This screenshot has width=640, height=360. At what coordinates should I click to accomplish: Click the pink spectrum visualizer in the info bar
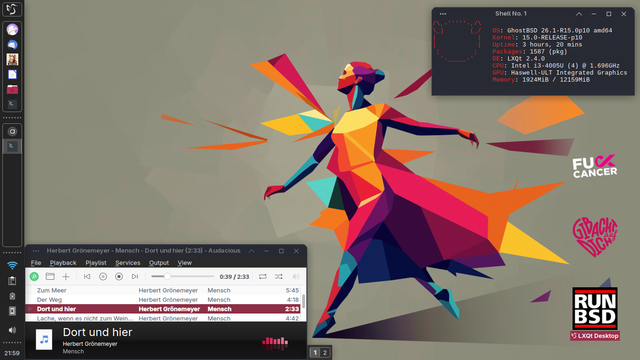tap(275, 343)
